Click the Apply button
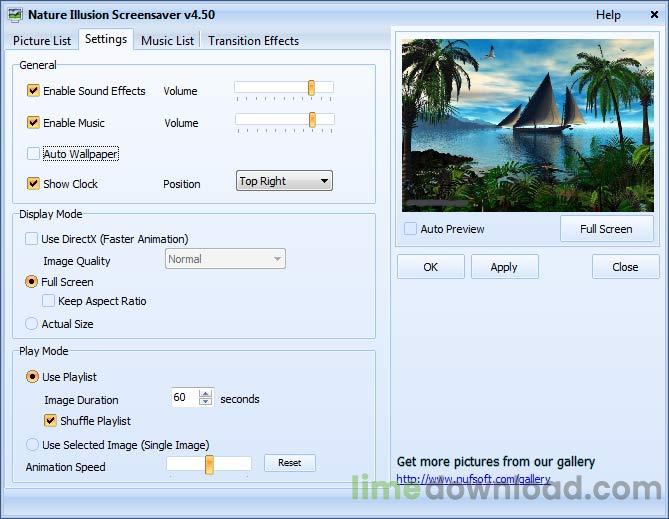This screenshot has height=519, width=669. (504, 267)
